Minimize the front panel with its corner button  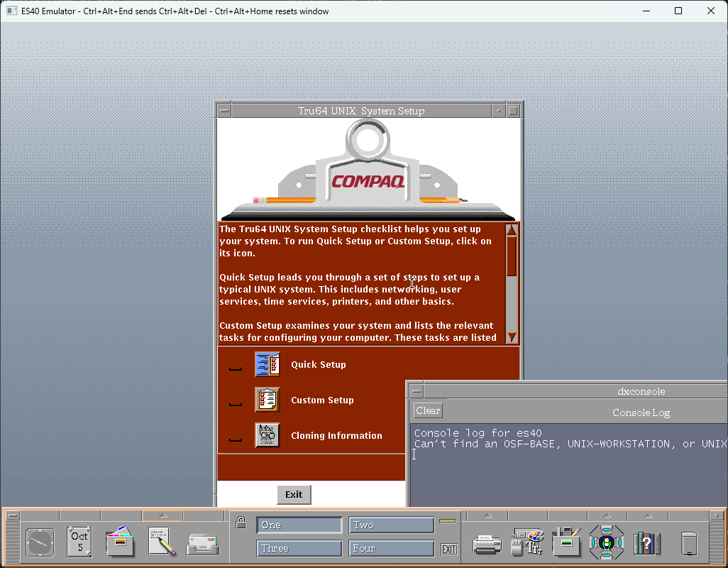(x=717, y=515)
